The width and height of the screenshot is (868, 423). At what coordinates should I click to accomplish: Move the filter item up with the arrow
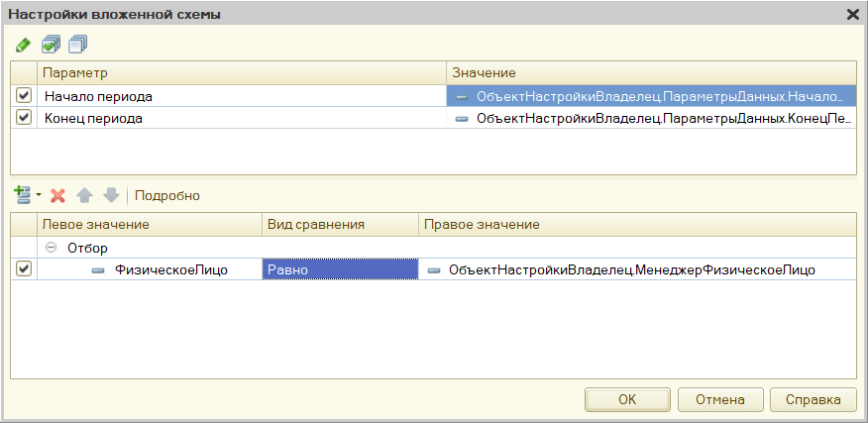pos(86,195)
